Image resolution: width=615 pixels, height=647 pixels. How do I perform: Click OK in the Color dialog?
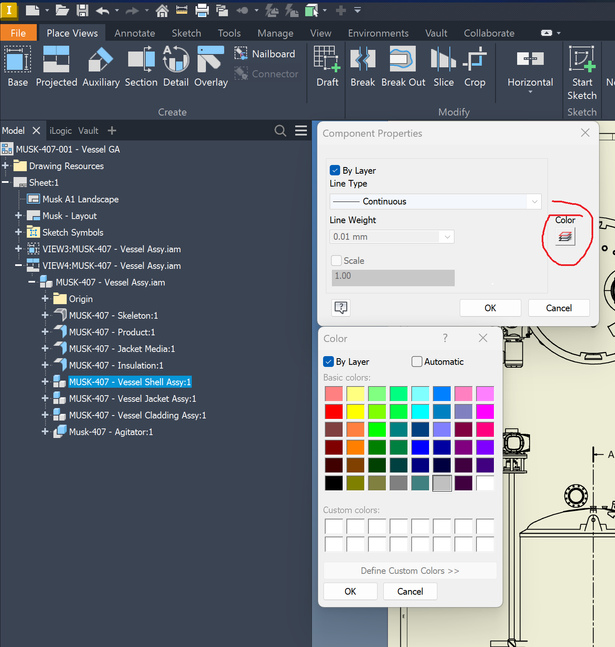pyautogui.click(x=350, y=591)
